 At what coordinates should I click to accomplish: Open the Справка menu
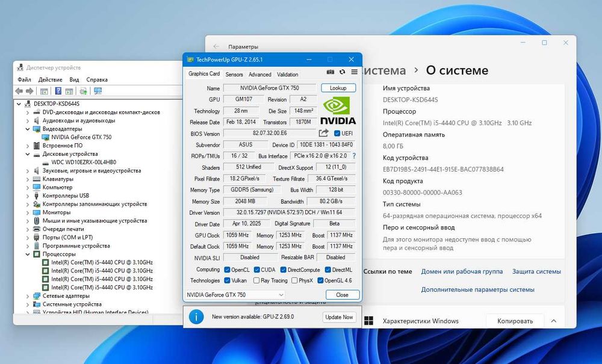97,79
